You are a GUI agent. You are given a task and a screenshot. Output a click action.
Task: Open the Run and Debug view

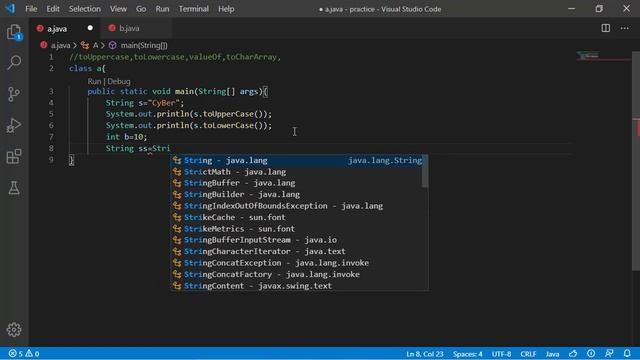pos(14,125)
